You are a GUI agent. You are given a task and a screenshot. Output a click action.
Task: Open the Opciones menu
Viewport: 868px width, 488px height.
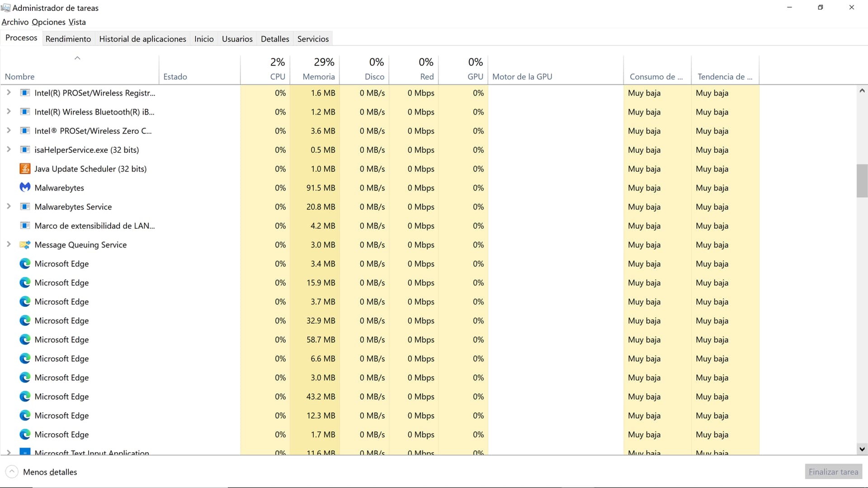tap(49, 22)
